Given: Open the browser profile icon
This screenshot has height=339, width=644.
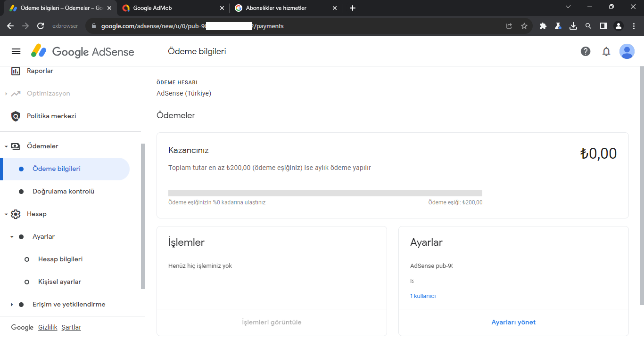Looking at the screenshot, I should pyautogui.click(x=619, y=26).
